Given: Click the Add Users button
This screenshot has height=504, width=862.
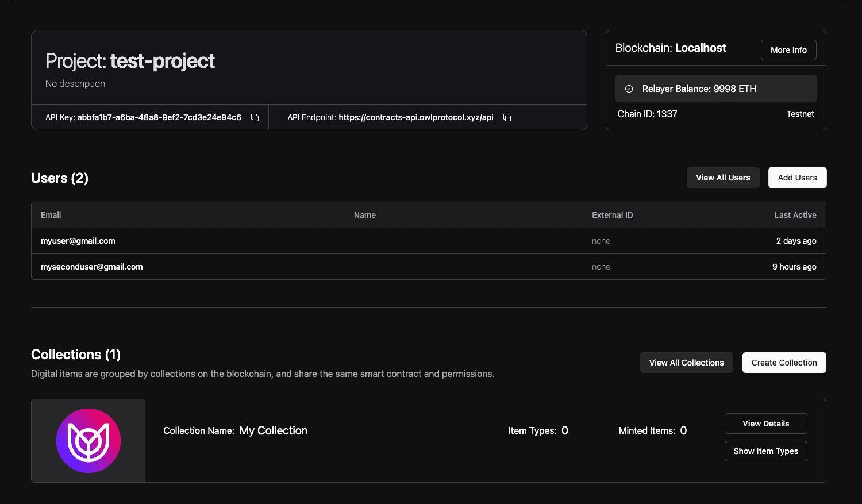Looking at the screenshot, I should coord(797,178).
